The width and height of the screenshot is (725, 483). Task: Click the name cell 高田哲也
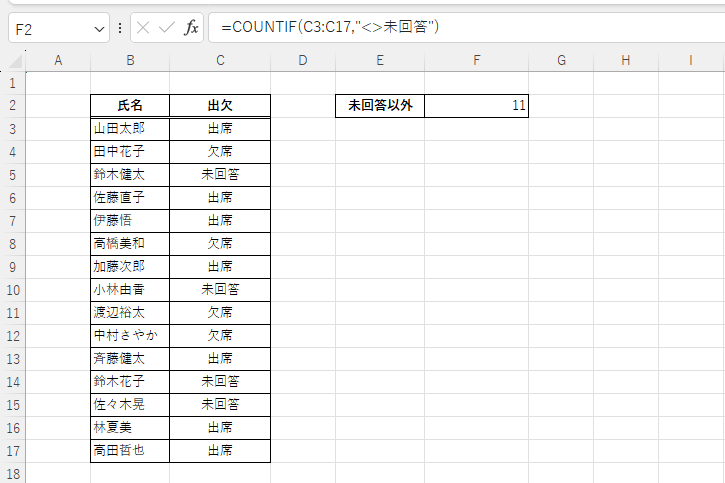(x=130, y=451)
